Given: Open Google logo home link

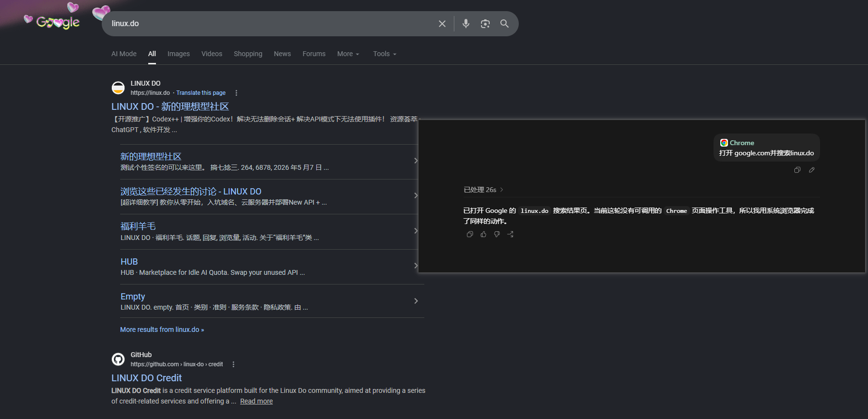Looking at the screenshot, I should point(58,22).
